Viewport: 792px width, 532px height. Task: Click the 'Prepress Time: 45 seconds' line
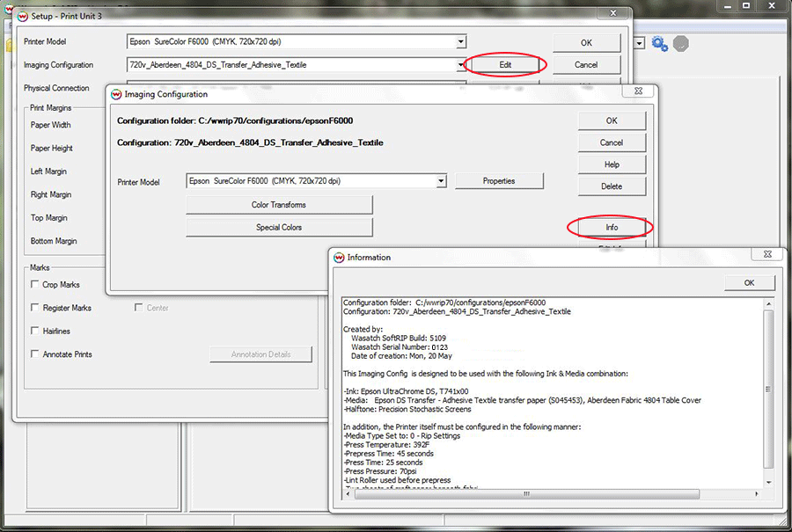click(388, 454)
